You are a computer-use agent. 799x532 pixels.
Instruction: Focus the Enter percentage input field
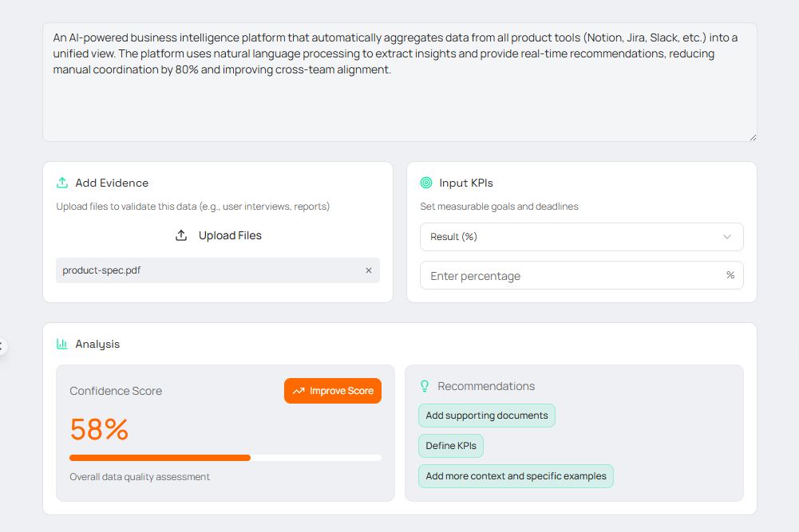571,276
